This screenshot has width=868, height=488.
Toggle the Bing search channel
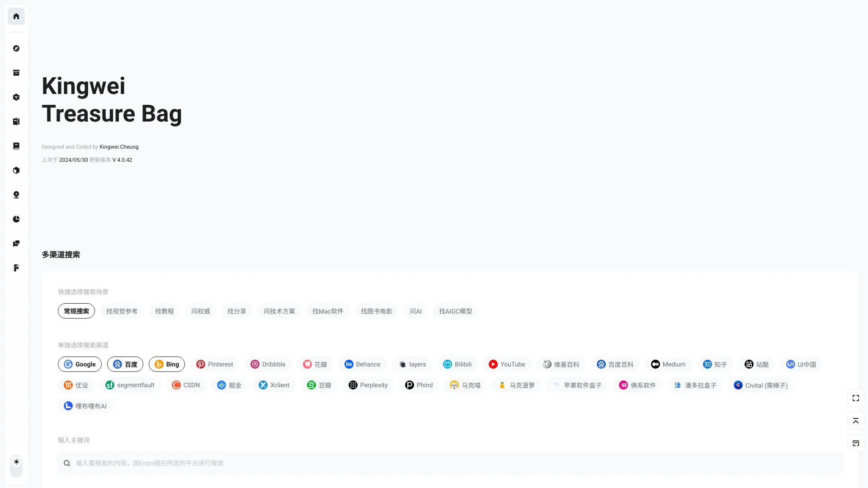167,364
